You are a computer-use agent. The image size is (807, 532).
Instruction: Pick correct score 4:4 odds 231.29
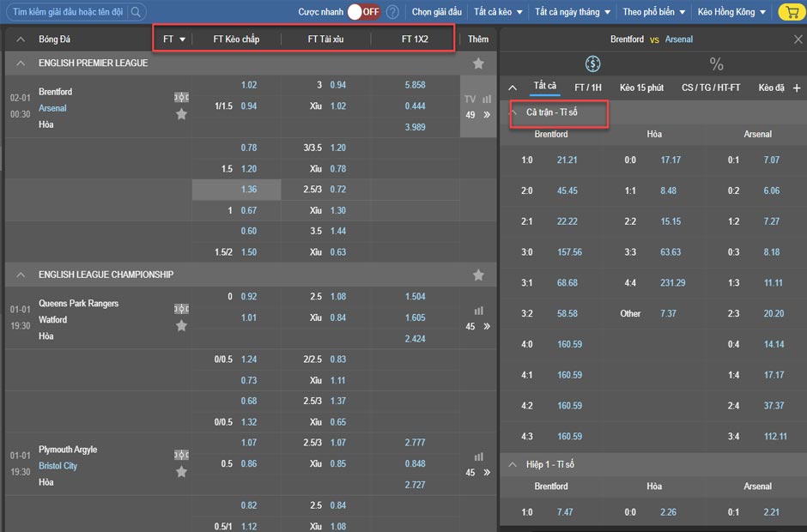click(673, 282)
